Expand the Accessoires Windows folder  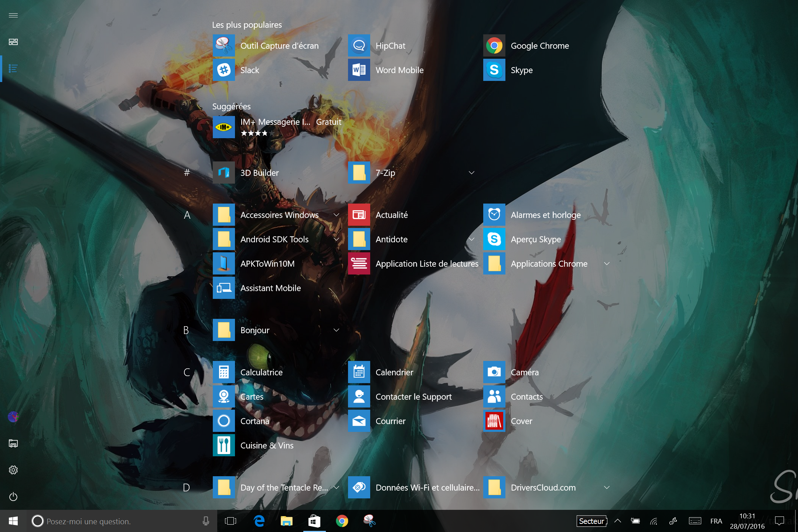coord(336,215)
